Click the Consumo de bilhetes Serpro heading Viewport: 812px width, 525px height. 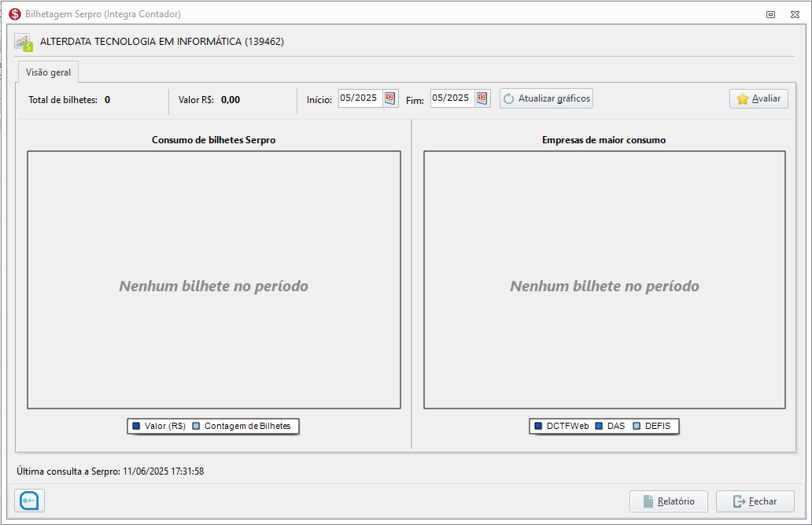[x=214, y=140]
